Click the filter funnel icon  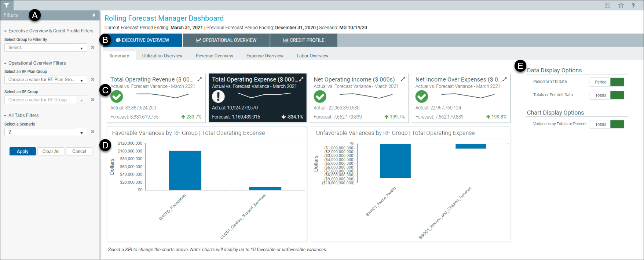pyautogui.click(x=7, y=5)
